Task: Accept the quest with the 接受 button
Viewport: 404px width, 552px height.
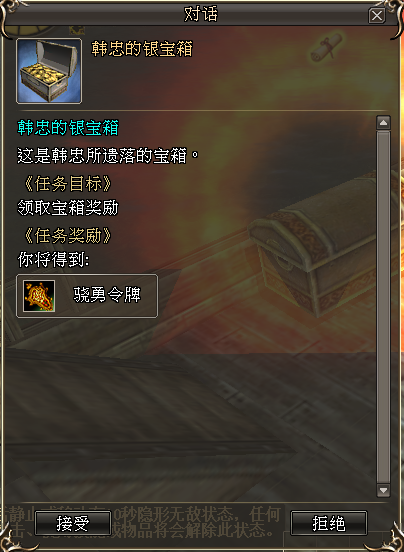Action: (73, 523)
